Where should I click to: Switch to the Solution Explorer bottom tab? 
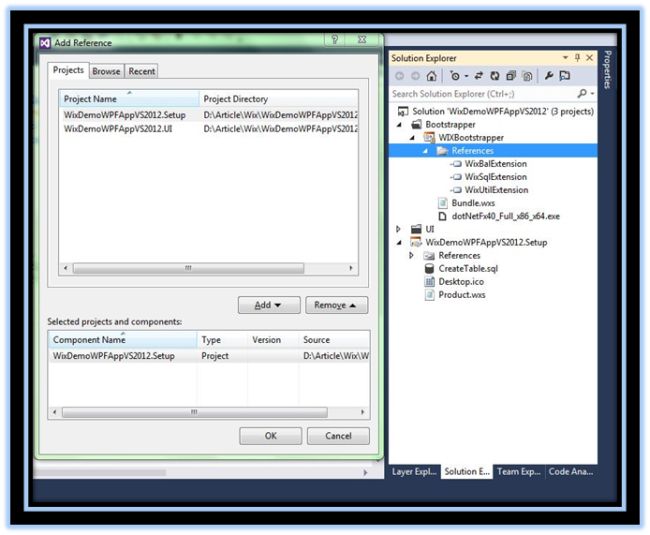[x=467, y=472]
